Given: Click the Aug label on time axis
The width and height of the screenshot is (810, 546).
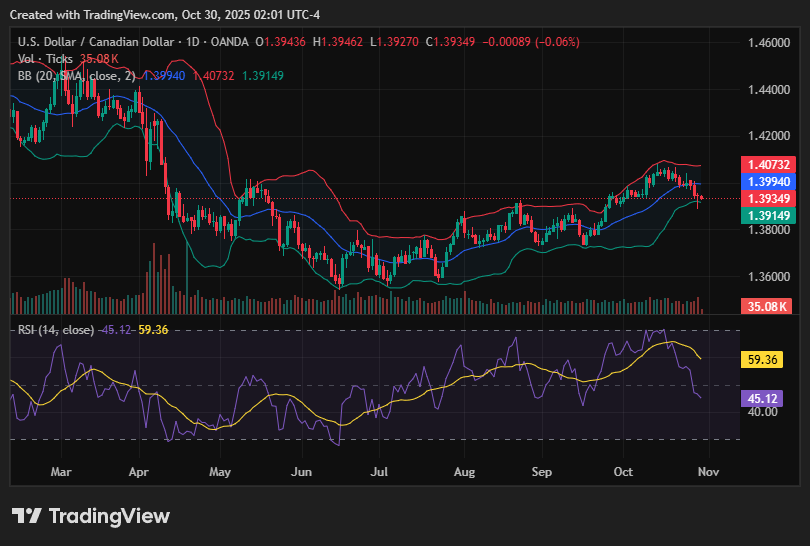Looking at the screenshot, I should [462, 469].
